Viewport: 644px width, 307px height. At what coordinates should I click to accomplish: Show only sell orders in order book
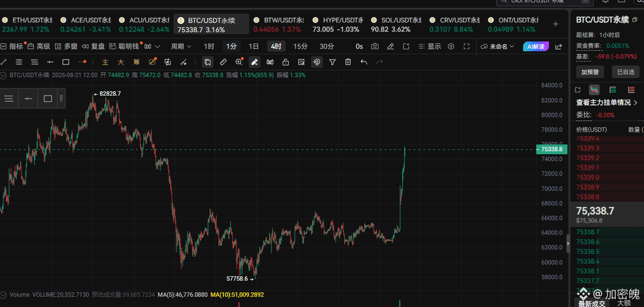631,89
